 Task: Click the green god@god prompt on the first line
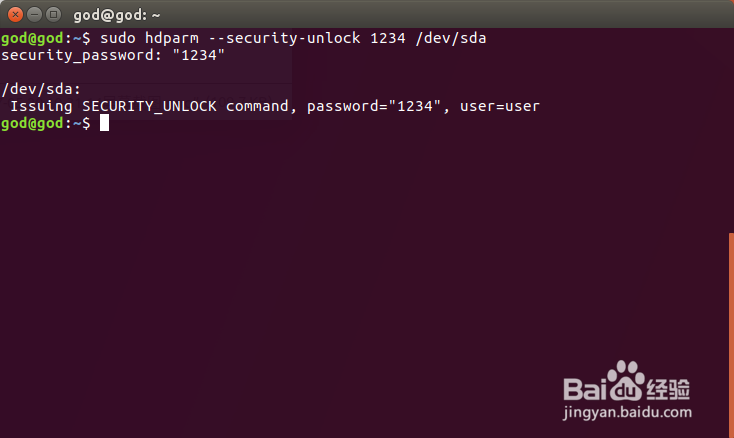pos(32,39)
